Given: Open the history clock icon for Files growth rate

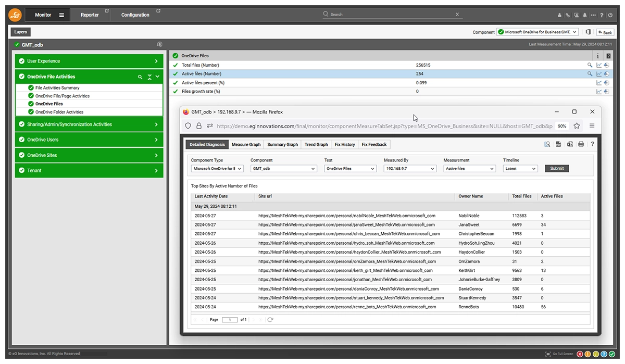Looking at the screenshot, I should [x=607, y=92].
